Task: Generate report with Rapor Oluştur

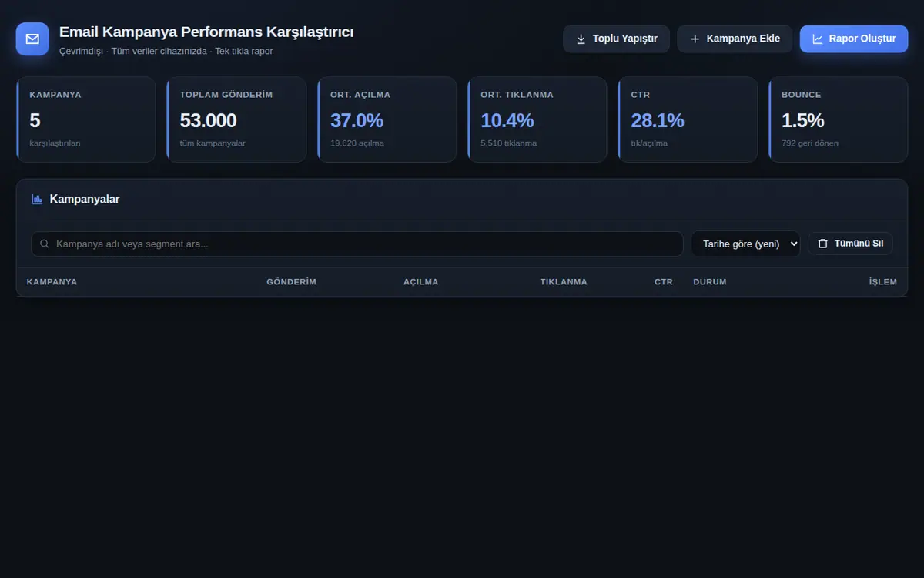Action: tap(854, 39)
